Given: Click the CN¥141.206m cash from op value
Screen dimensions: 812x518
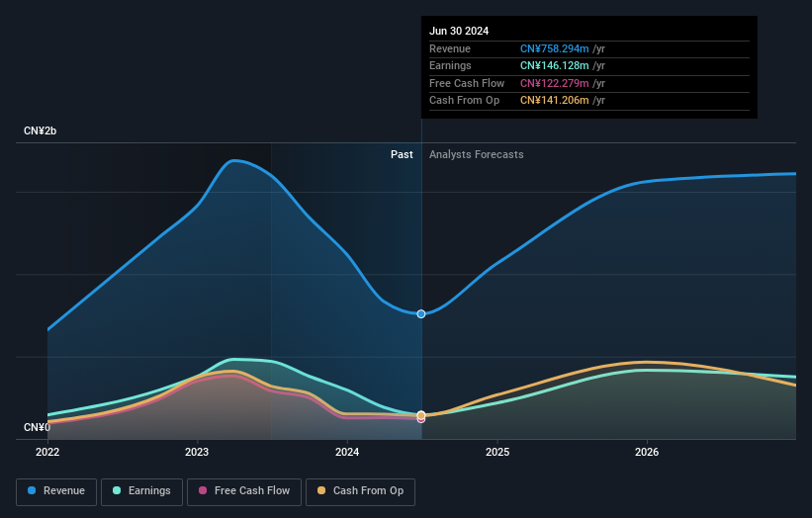Looking at the screenshot, I should click(x=555, y=101).
